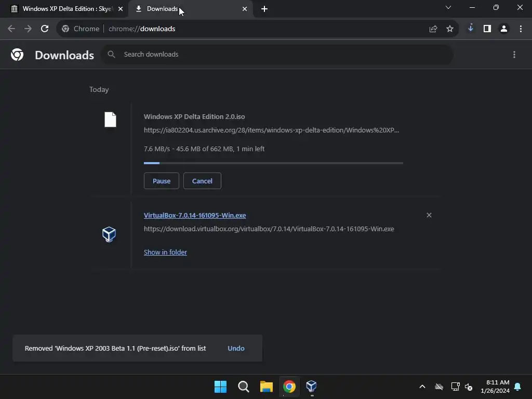Viewport: 532px width, 399px height.
Task: Open the side panel icon
Action: pos(487,29)
